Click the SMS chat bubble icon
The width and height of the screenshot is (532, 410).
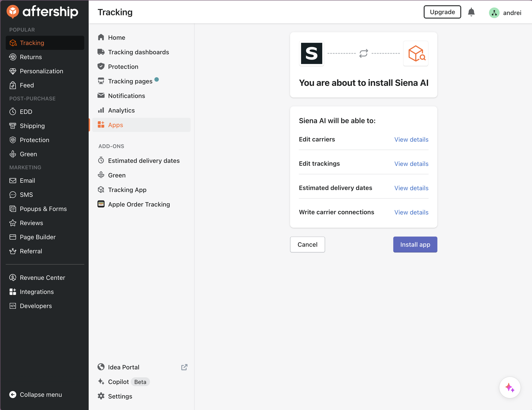point(13,195)
